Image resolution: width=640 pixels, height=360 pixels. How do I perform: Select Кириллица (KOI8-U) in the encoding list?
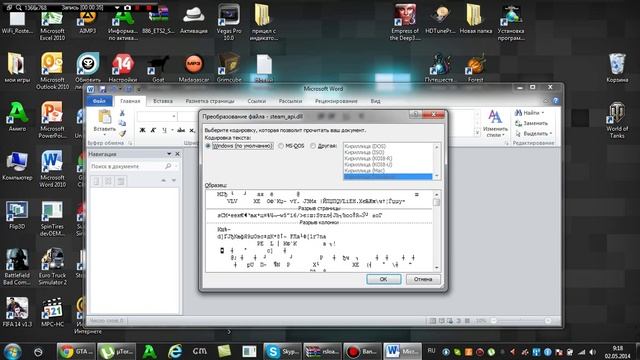(x=368, y=164)
